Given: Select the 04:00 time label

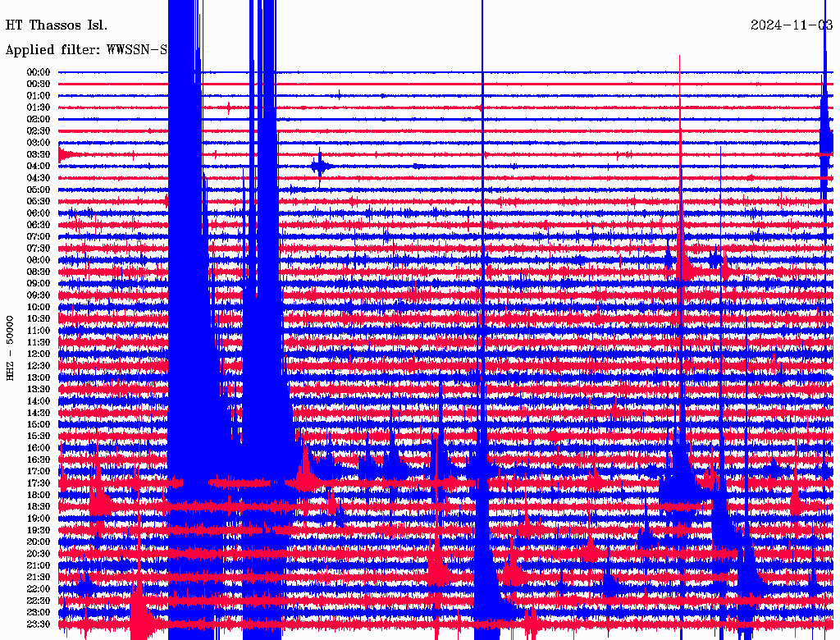Looking at the screenshot, I should click(x=39, y=167).
